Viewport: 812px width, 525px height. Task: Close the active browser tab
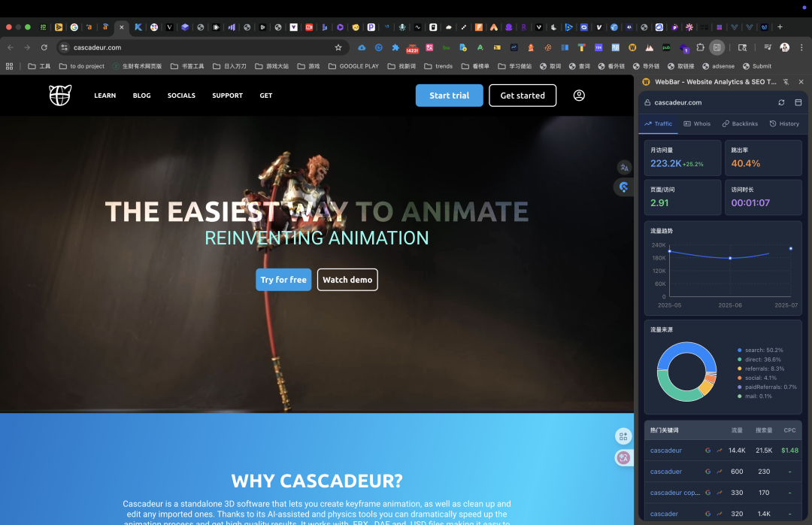click(x=122, y=27)
